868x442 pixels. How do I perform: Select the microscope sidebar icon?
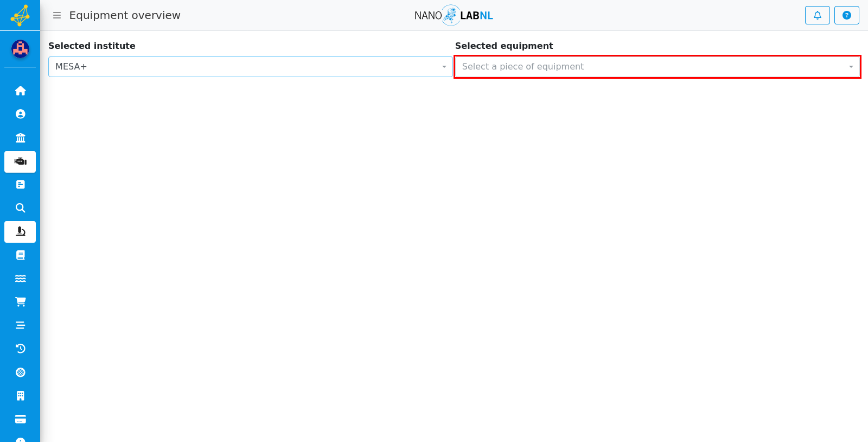tap(20, 232)
